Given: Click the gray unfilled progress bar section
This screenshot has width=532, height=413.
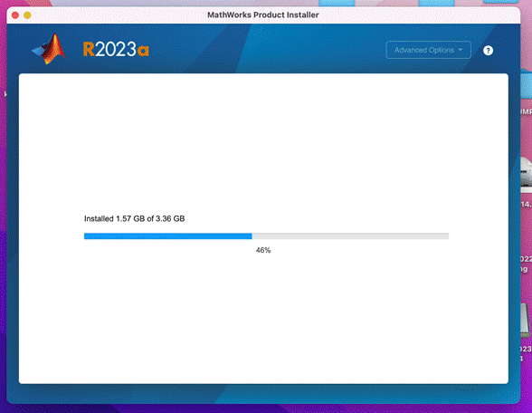Looking at the screenshot, I should tap(350, 236).
